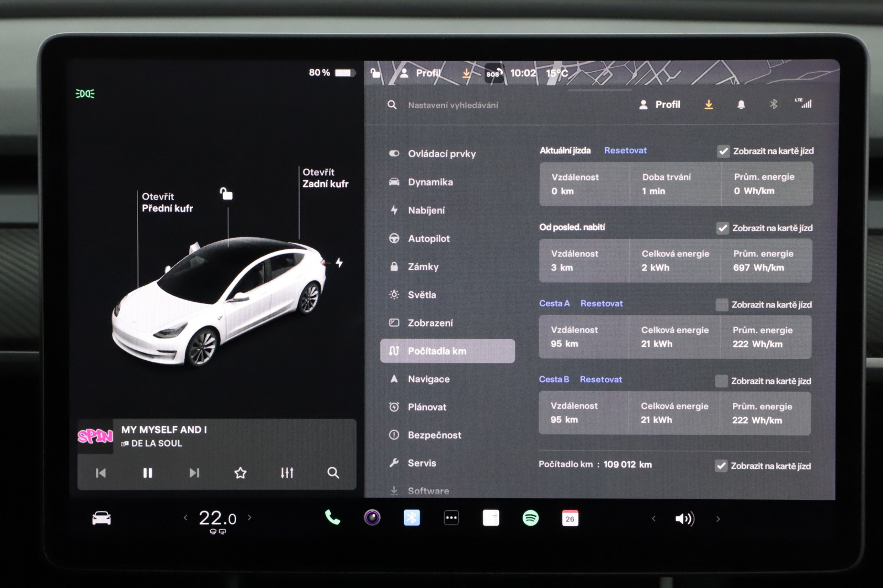Search for music in media player
Viewport: 883px width, 588px height.
point(333,473)
